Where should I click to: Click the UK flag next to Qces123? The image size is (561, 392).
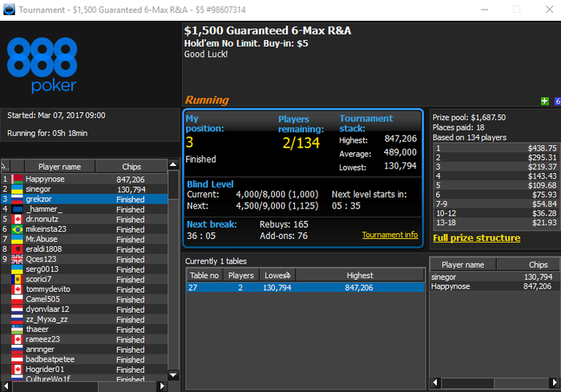(x=17, y=259)
